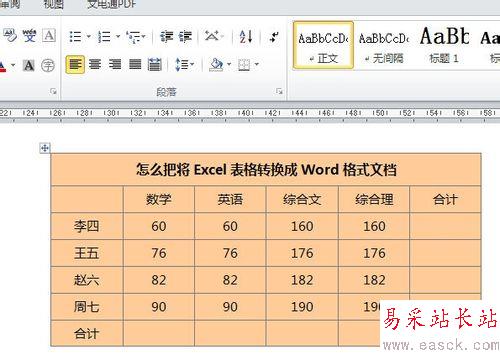Click the 数学 header cell
The image size is (500, 360).
point(159,199)
